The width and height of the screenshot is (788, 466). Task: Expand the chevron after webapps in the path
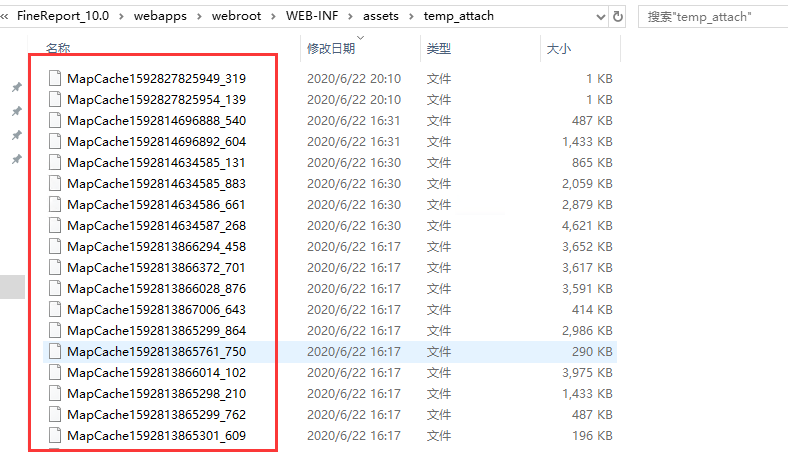[x=199, y=17]
